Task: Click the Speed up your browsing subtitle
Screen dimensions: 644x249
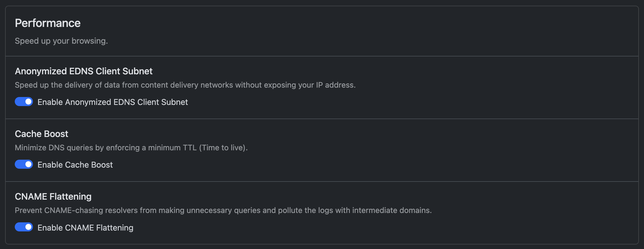Action: point(61,41)
